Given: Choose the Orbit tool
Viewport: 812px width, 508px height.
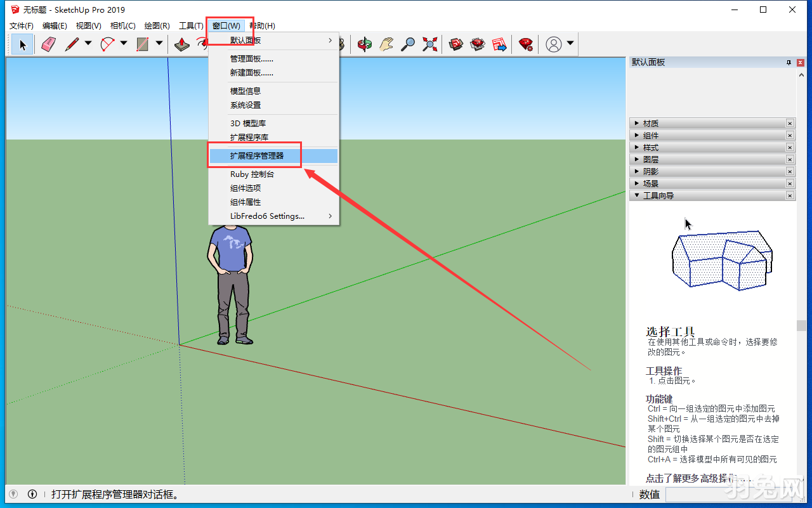Looking at the screenshot, I should (364, 44).
